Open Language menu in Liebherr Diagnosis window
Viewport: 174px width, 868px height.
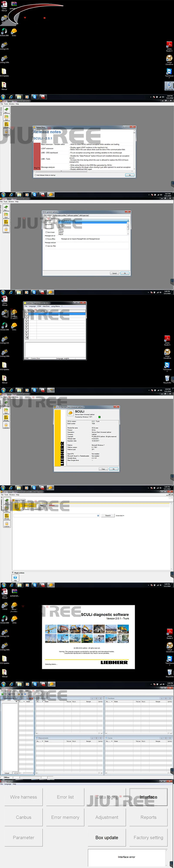point(32,306)
